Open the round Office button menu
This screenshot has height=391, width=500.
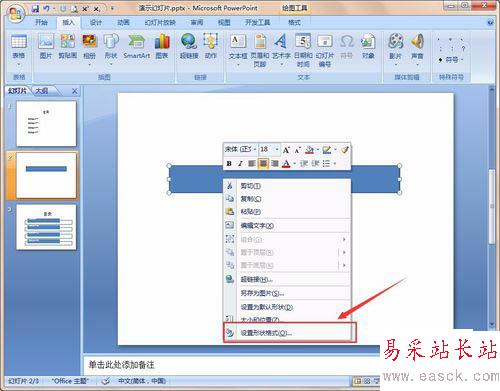click(16, 14)
